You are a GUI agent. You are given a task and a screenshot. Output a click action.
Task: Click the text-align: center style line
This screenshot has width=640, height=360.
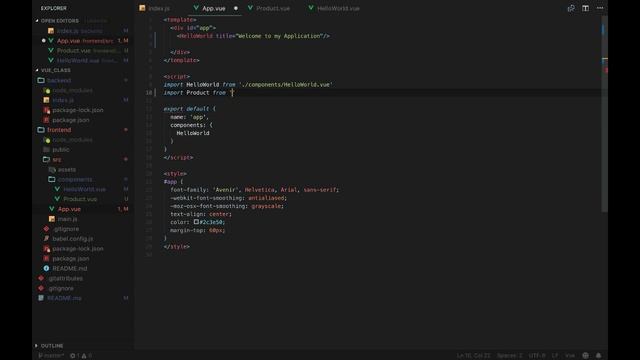coord(201,214)
